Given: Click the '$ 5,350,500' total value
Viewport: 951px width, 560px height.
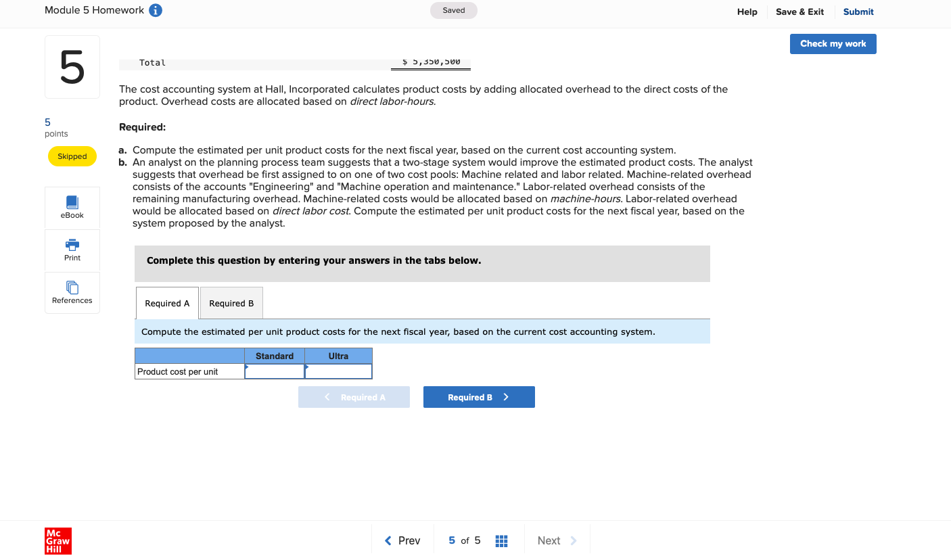Looking at the screenshot, I should pos(431,62).
